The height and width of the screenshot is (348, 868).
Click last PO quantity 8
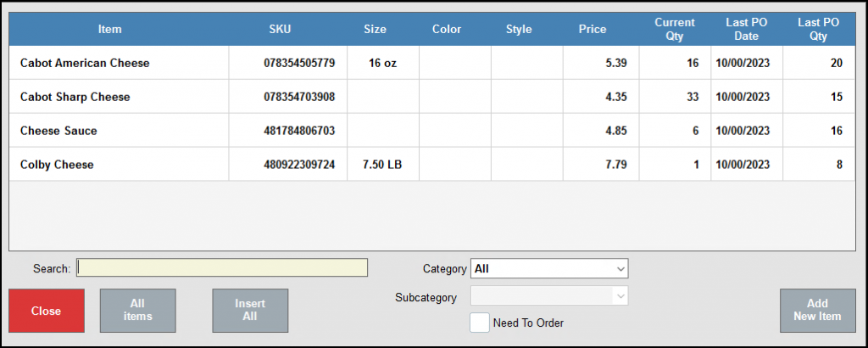pyautogui.click(x=840, y=165)
